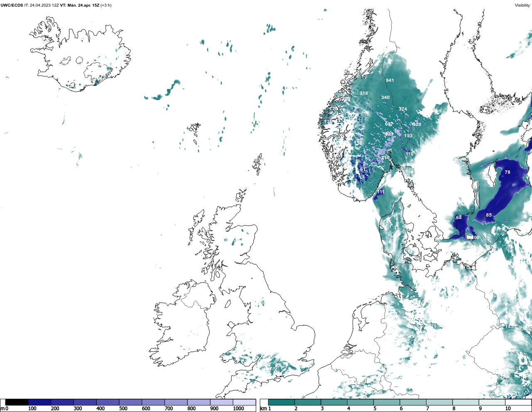
Task: Click the 2–3 km legend swatch
Action: pos(308,402)
